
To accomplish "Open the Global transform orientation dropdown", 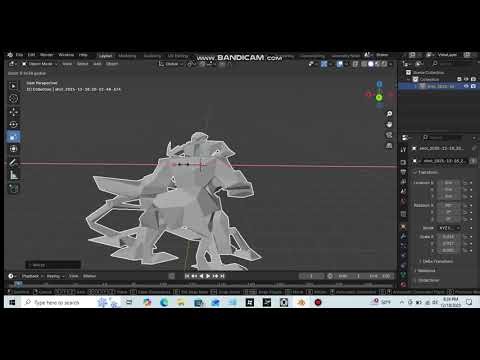I will (x=171, y=64).
